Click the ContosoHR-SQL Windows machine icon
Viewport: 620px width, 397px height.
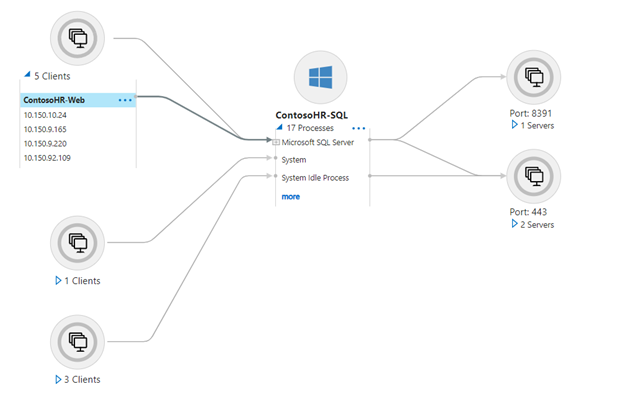click(320, 77)
